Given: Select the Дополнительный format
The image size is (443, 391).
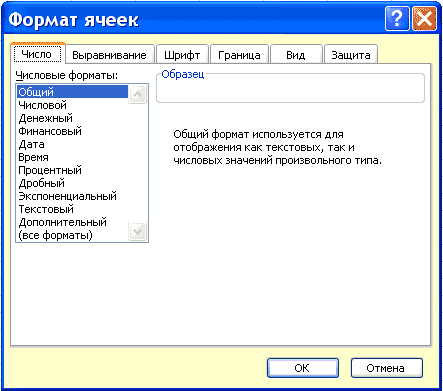Looking at the screenshot, I should (x=72, y=222).
